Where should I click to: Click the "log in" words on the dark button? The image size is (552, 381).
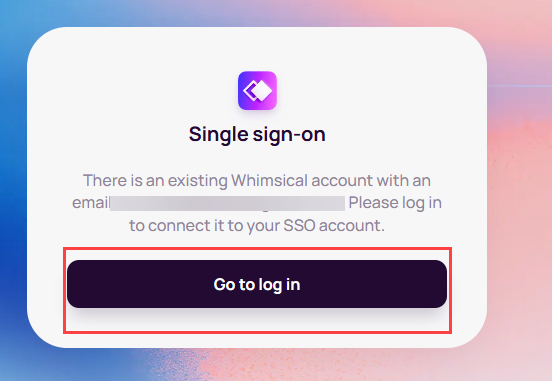[279, 285]
